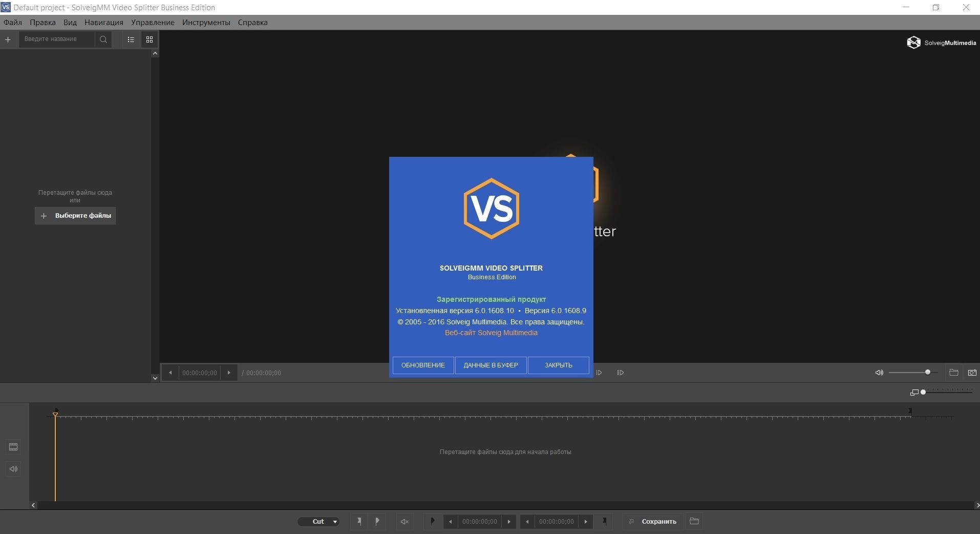980x534 pixels.
Task: Click the VS hexagon logo in About dialog
Action: (492, 209)
